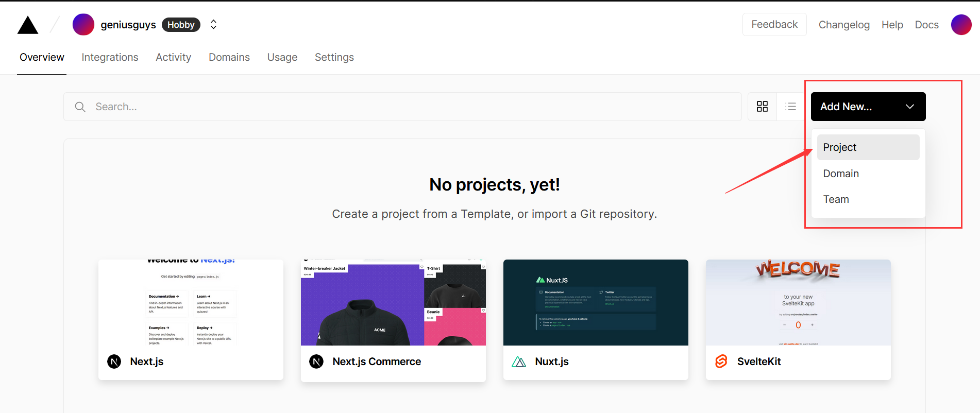Select the Next.js template title
The image size is (980, 413).
(147, 362)
